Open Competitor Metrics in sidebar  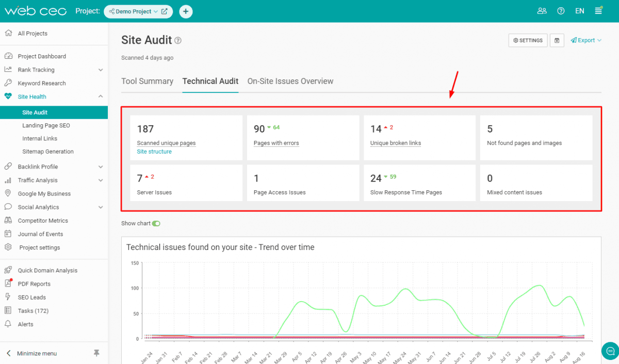pyautogui.click(x=43, y=221)
